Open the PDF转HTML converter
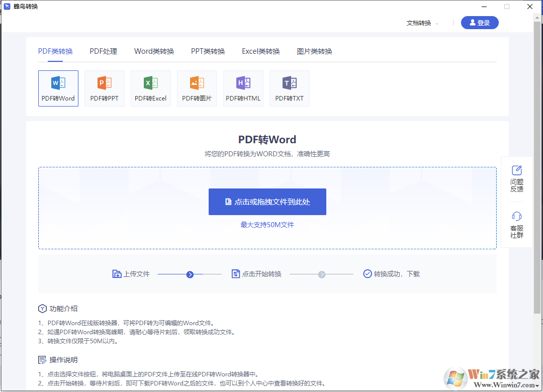 pos(243,88)
